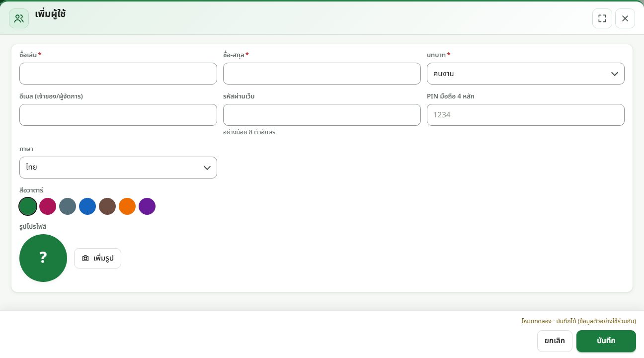Select the blue avatar color
644x358 pixels.
(x=87, y=206)
